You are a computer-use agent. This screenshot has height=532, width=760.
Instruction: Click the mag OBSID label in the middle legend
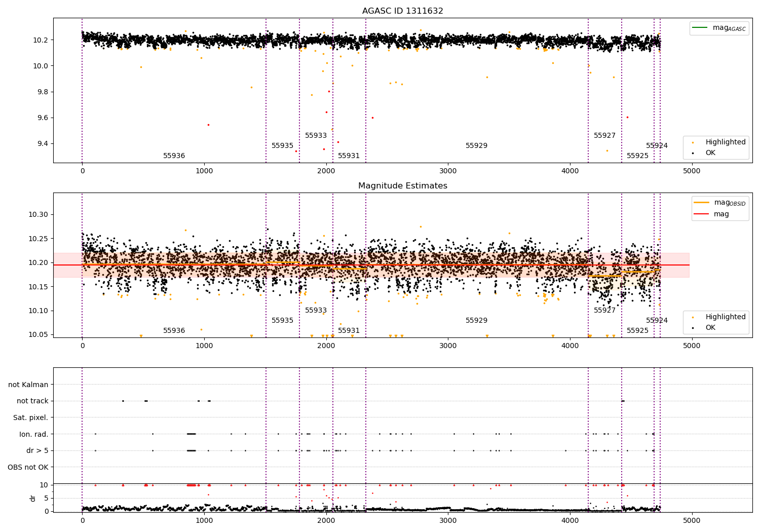point(730,203)
